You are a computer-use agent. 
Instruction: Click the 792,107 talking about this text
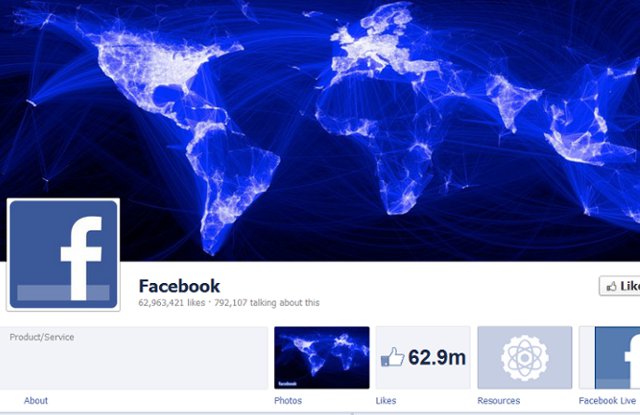(267, 303)
